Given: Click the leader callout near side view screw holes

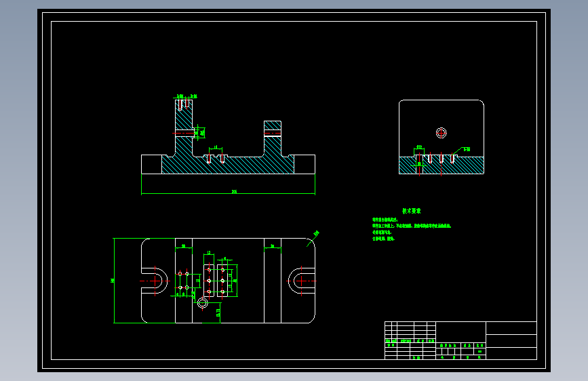Looking at the screenshot, I should [462, 151].
